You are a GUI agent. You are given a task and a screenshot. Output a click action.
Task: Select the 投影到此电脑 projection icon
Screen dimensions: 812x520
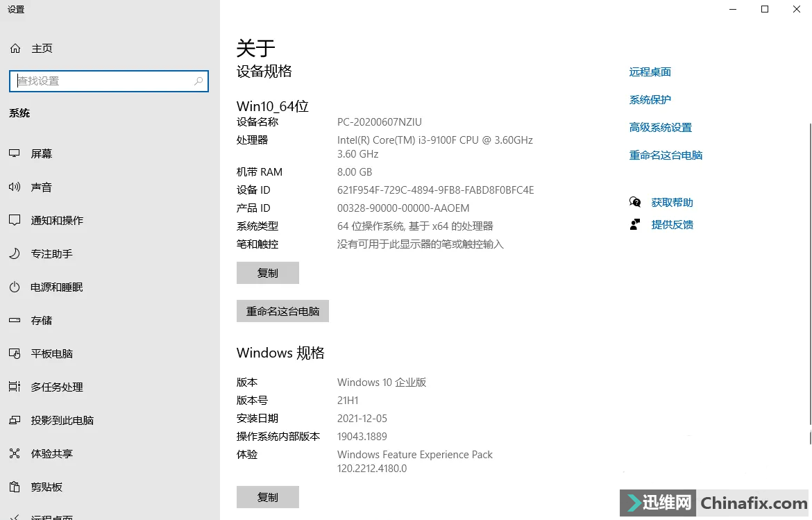(x=15, y=420)
